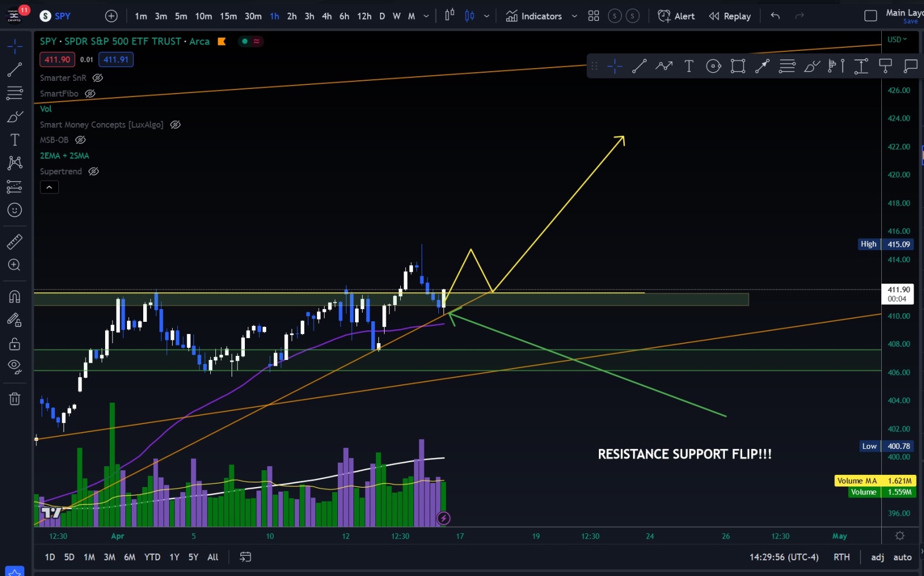924x576 pixels.
Task: Toggle stay in drawing mode pencil-lock icon
Action: (x=14, y=320)
